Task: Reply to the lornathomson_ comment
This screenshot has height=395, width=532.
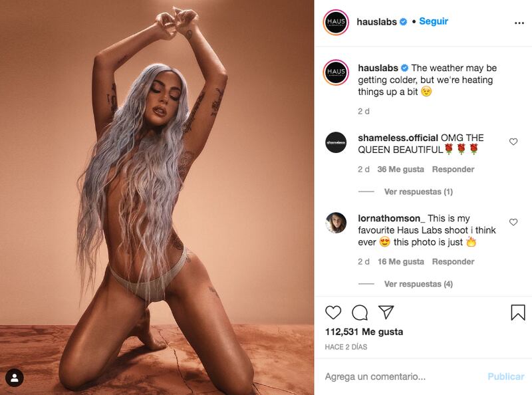Action: tap(453, 261)
